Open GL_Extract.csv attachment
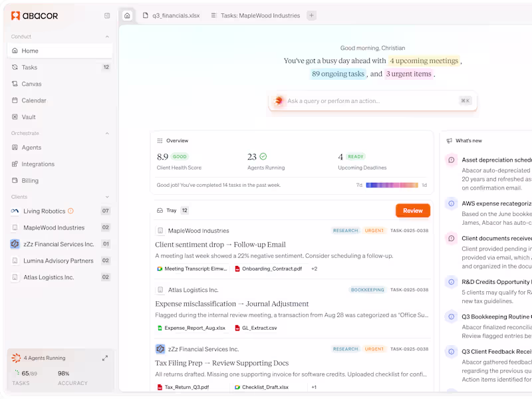This screenshot has height=399, width=532. point(256,328)
